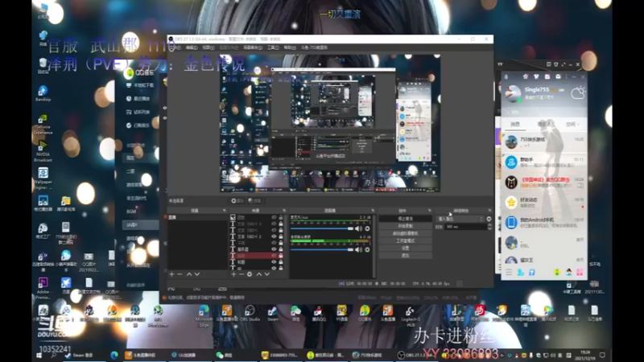
Task: Open 755快乐游戏 conversation in QQ
Action: (544, 142)
